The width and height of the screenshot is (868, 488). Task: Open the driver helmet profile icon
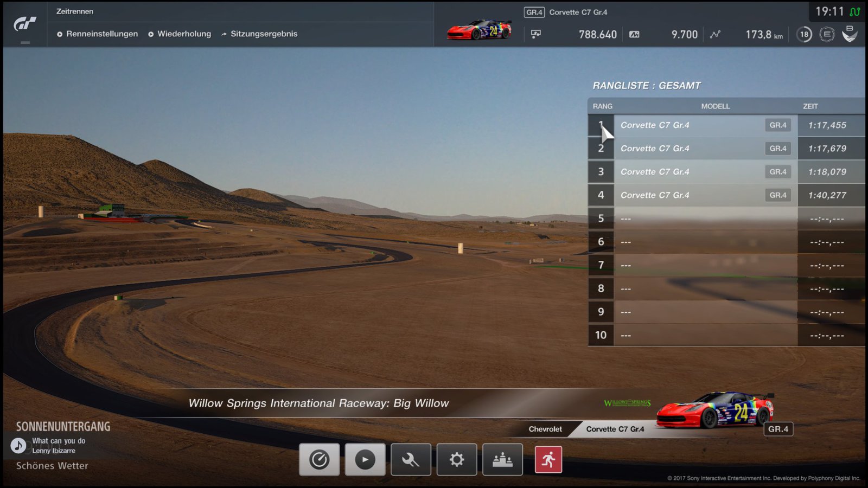(x=850, y=34)
